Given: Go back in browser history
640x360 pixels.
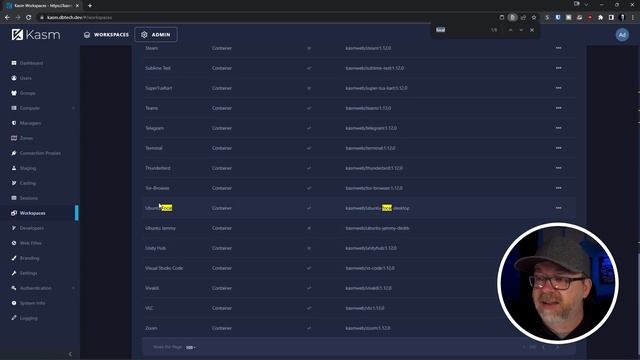Looking at the screenshot, I should pos(7,18).
